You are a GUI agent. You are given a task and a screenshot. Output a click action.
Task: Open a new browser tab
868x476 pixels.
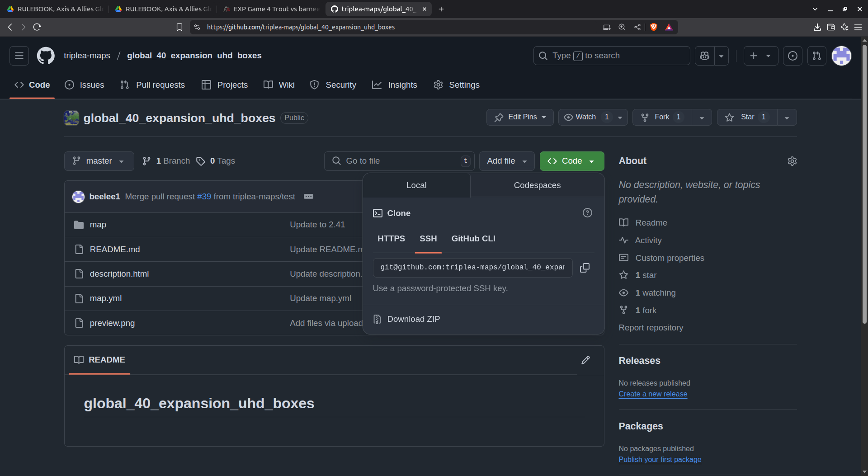tap(441, 9)
